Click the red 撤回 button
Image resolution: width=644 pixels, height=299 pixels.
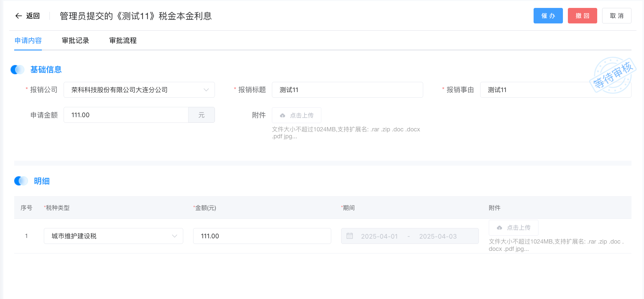(582, 16)
